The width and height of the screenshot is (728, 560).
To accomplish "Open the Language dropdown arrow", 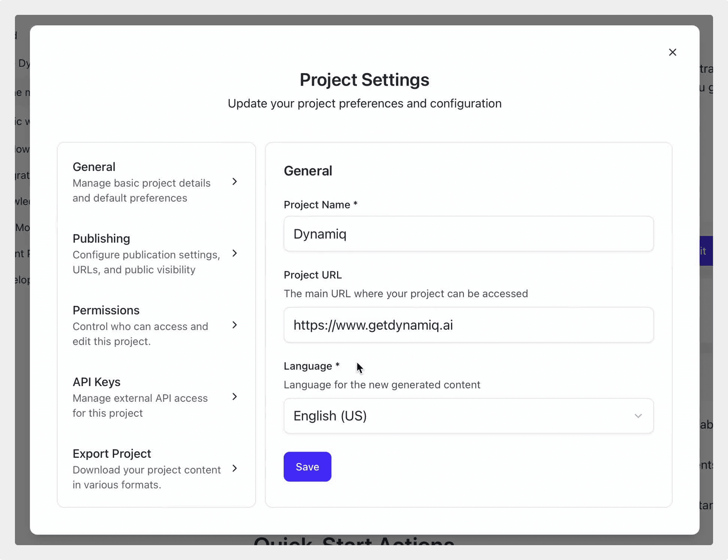I will tap(638, 416).
